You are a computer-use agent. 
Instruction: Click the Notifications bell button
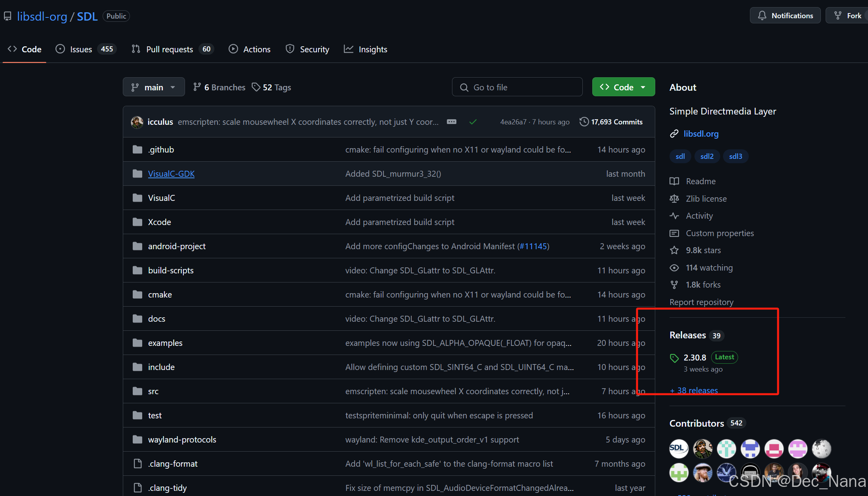[x=785, y=16]
